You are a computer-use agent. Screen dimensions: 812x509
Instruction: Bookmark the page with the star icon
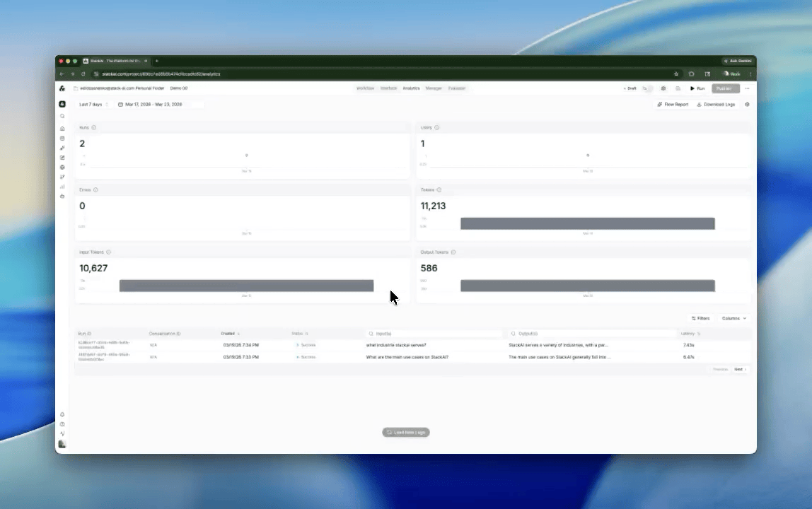click(675, 74)
